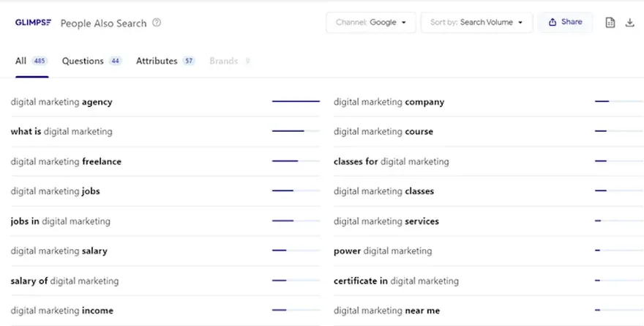Select 'power digital marketing' keyword
Viewport: 644px width, 326px height.
pyautogui.click(x=383, y=251)
